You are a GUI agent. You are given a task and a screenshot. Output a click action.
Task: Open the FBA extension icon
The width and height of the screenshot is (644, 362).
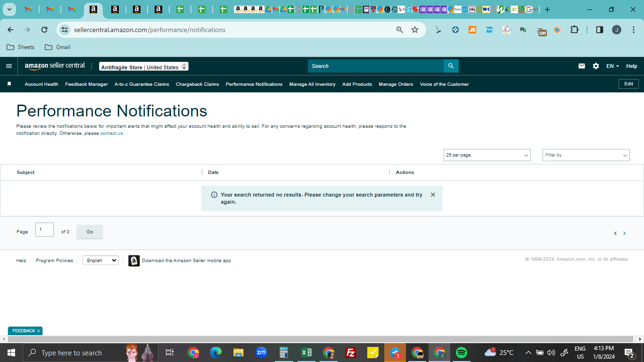click(x=489, y=30)
